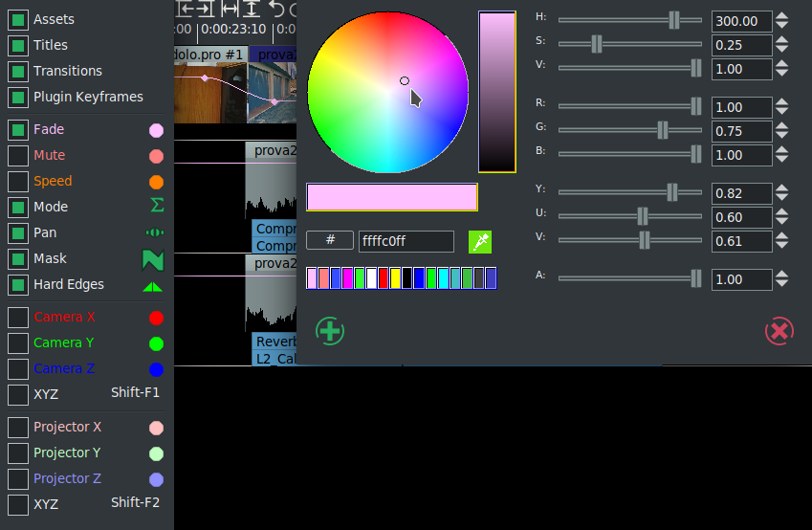Disable the Assets checkbox
The image size is (812, 530).
(18, 19)
